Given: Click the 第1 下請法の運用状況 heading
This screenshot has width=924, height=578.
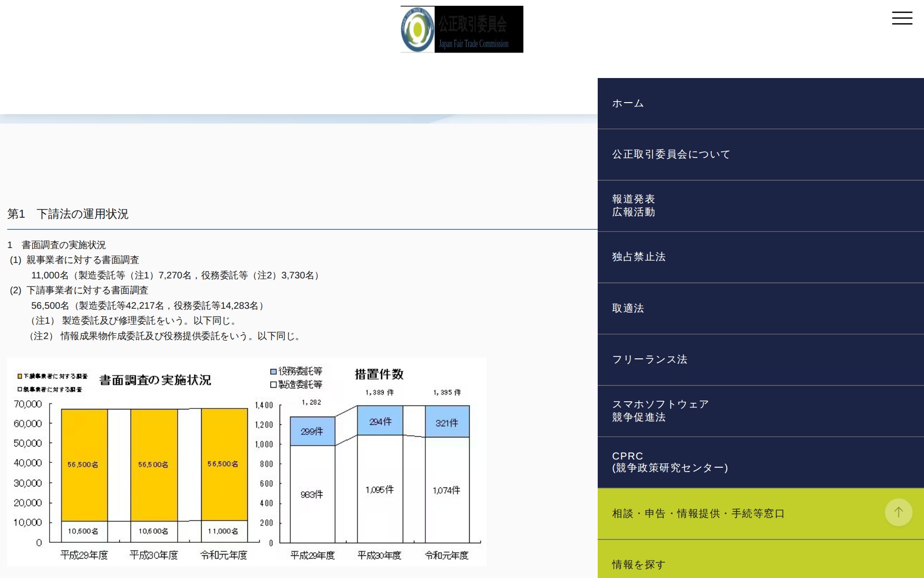Looking at the screenshot, I should (68, 214).
